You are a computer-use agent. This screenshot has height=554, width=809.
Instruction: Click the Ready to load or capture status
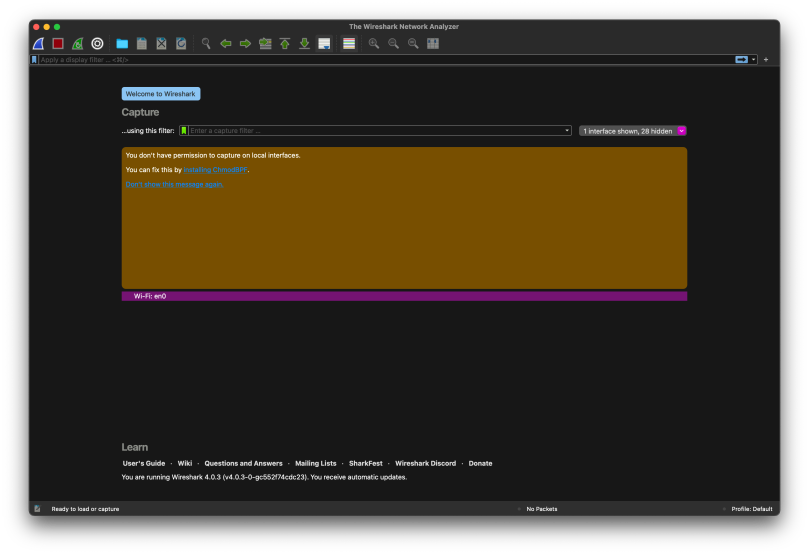pos(85,509)
